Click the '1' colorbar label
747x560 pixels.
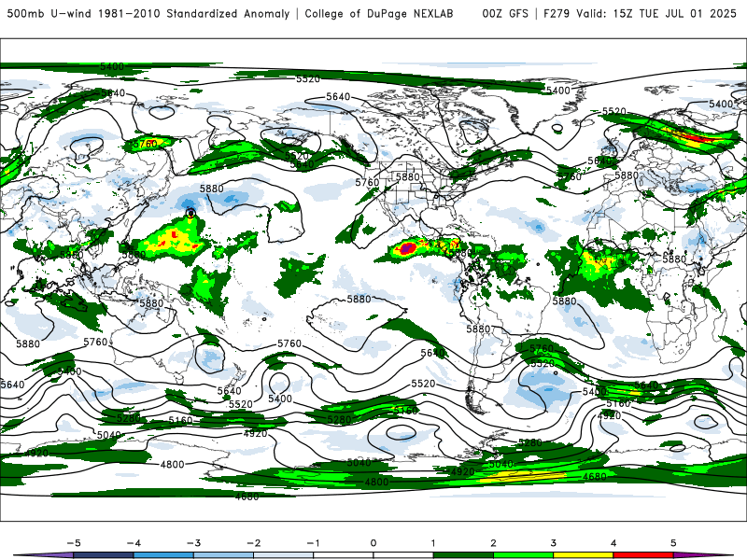433,543
